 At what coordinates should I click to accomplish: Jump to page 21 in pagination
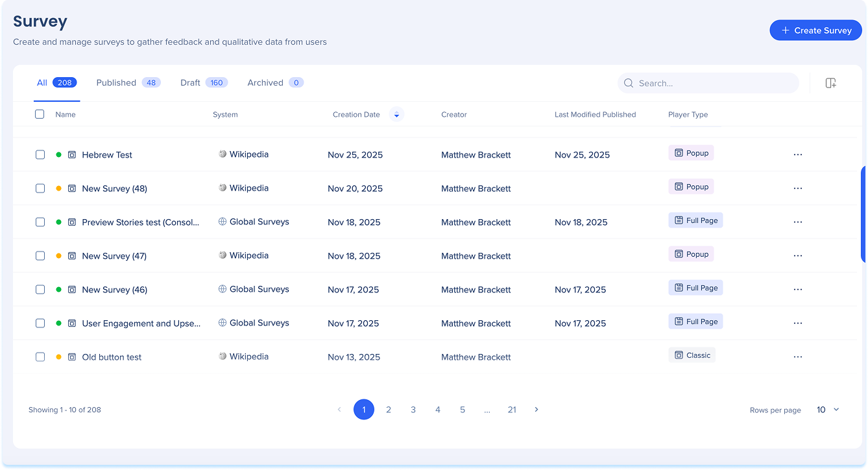512,410
